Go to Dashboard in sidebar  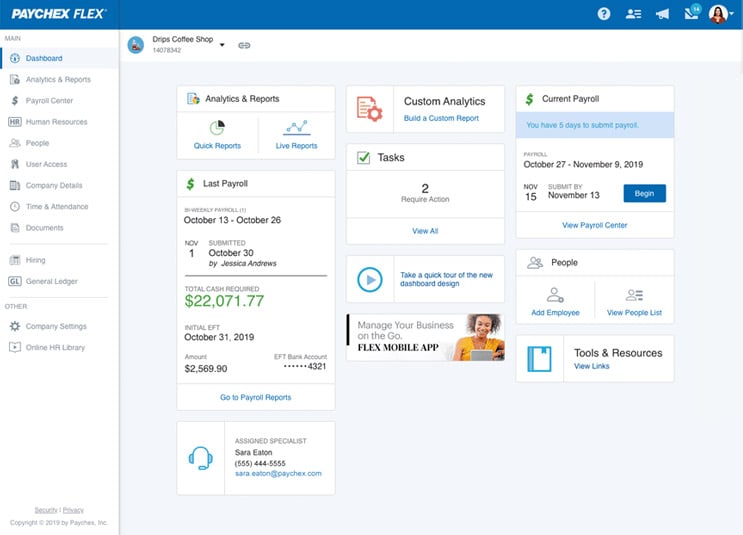(60, 58)
